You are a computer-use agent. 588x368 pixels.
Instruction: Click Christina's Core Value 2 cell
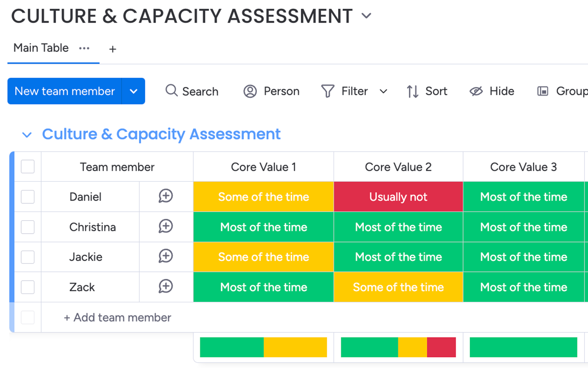click(398, 227)
